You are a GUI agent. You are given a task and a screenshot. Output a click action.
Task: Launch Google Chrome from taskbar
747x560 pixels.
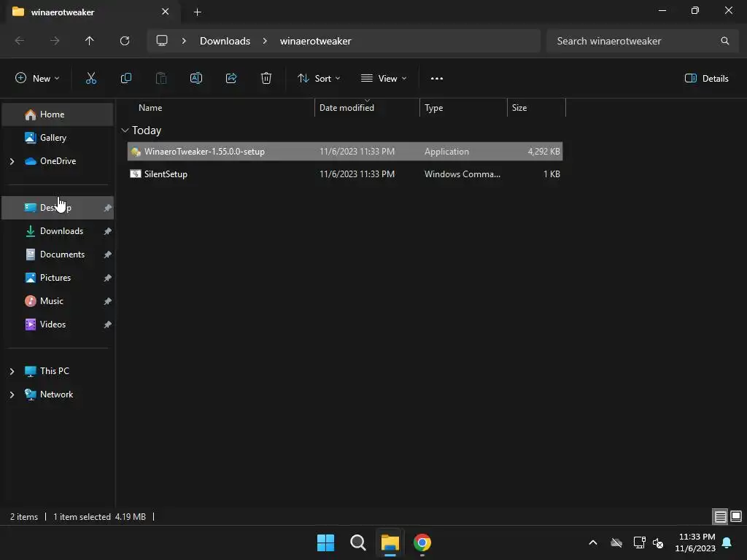coord(422,542)
